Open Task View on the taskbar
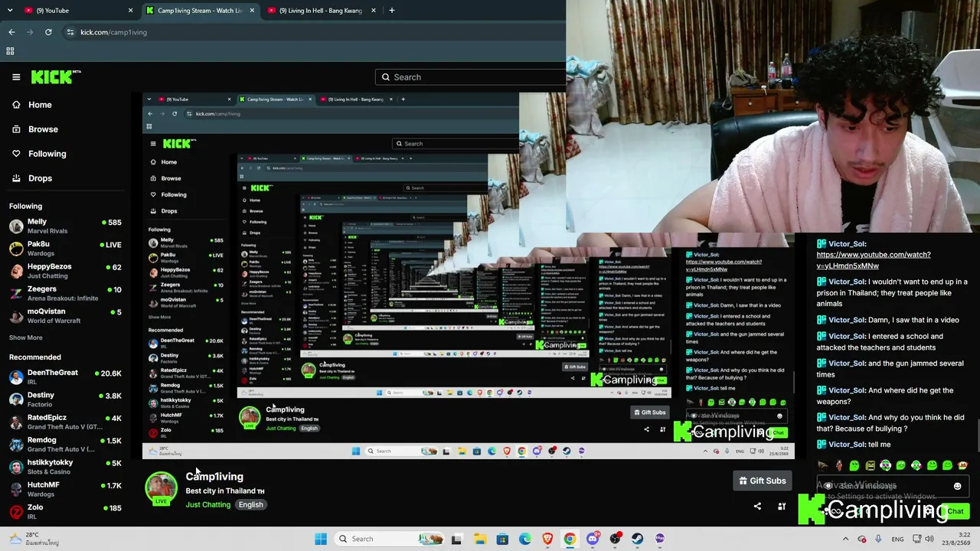 457,539
